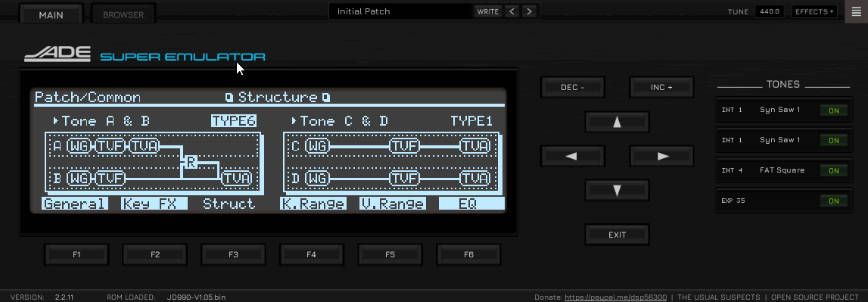Select Tone A TVA block

[145, 146]
